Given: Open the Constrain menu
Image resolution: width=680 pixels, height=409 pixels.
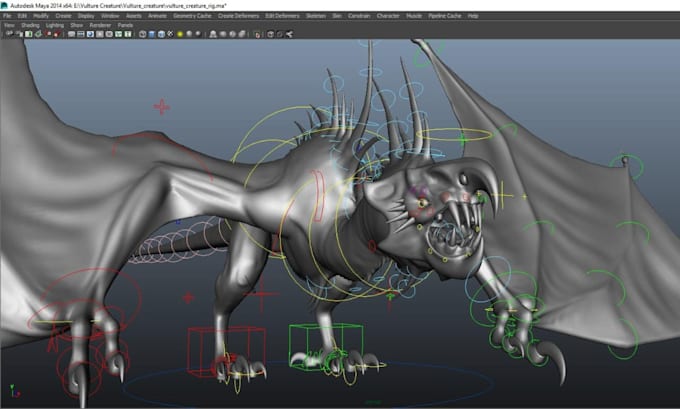Looking at the screenshot, I should tap(359, 16).
